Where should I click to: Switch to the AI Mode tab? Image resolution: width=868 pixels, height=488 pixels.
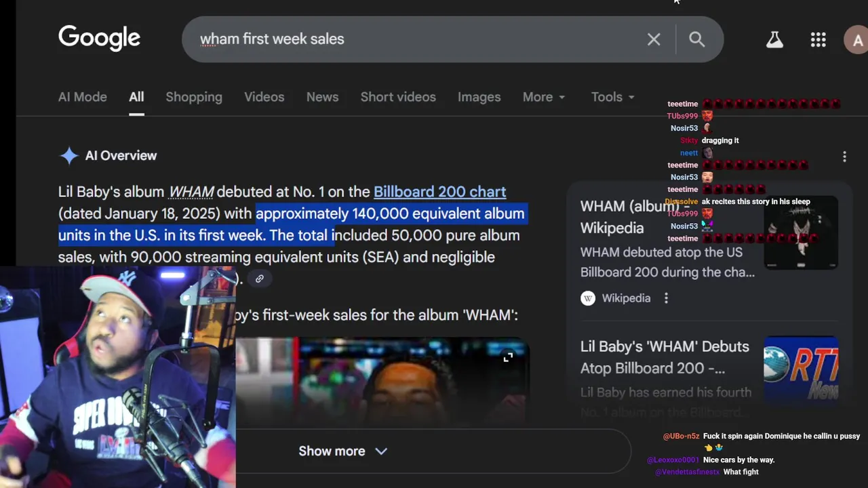82,97
